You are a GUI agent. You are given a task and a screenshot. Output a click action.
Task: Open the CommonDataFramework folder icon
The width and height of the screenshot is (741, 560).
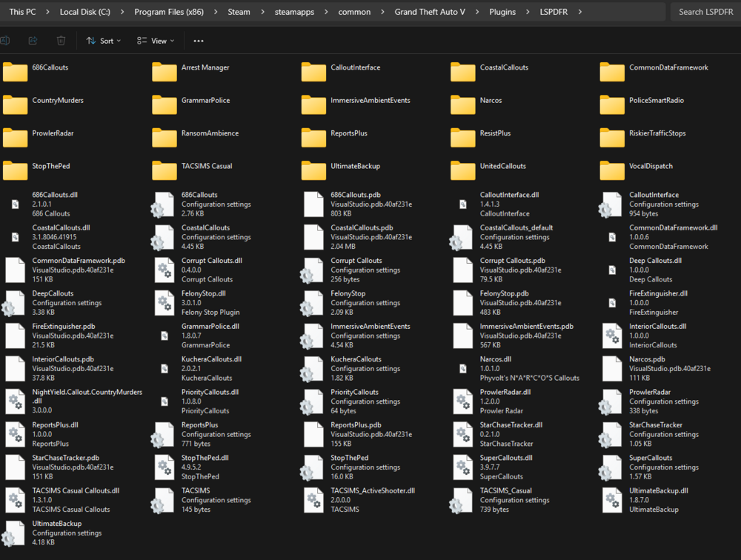click(613, 72)
